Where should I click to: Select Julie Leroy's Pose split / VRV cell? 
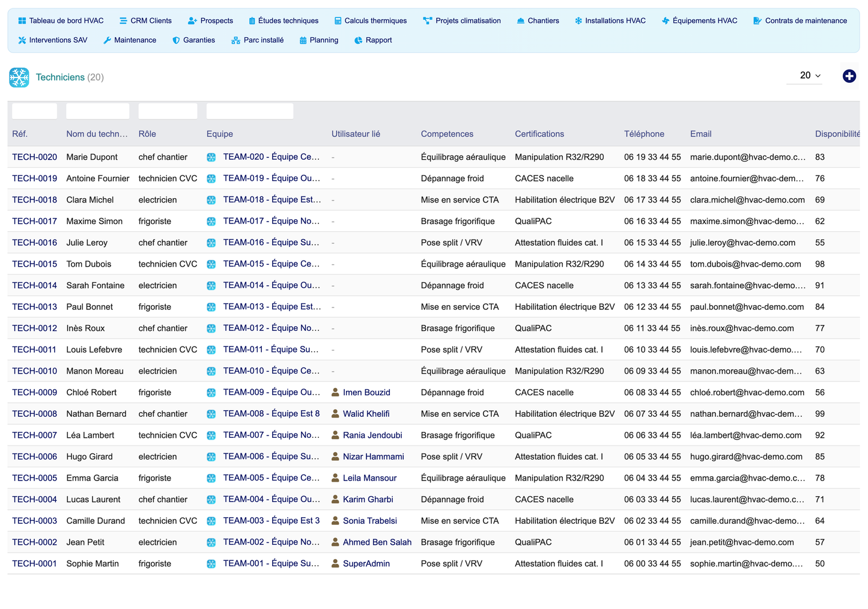click(452, 243)
